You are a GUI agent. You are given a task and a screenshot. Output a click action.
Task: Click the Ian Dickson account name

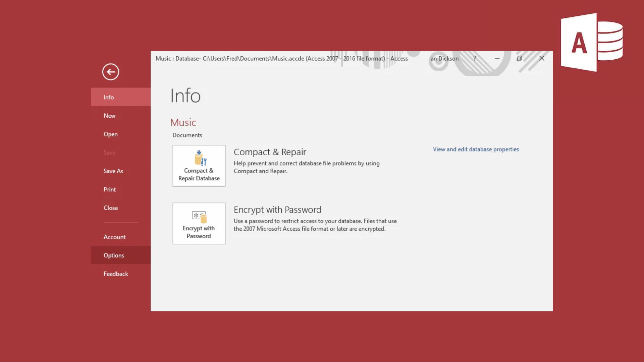[444, 58]
